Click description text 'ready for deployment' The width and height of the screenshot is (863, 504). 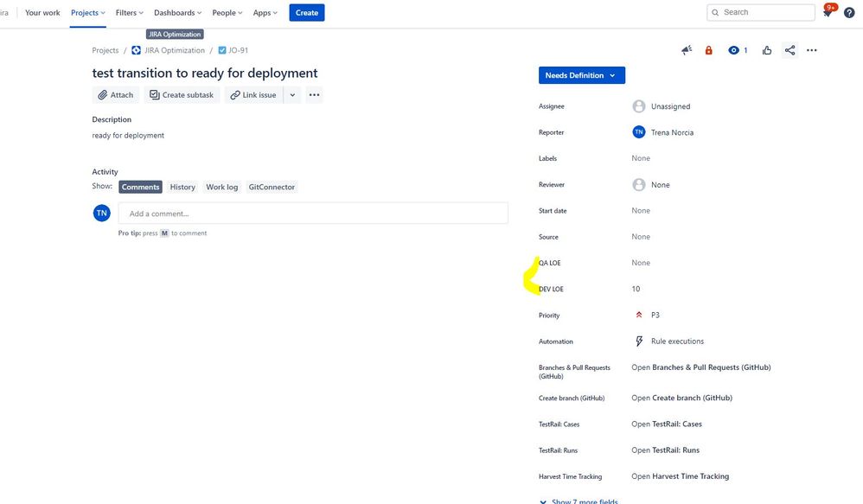click(x=128, y=136)
